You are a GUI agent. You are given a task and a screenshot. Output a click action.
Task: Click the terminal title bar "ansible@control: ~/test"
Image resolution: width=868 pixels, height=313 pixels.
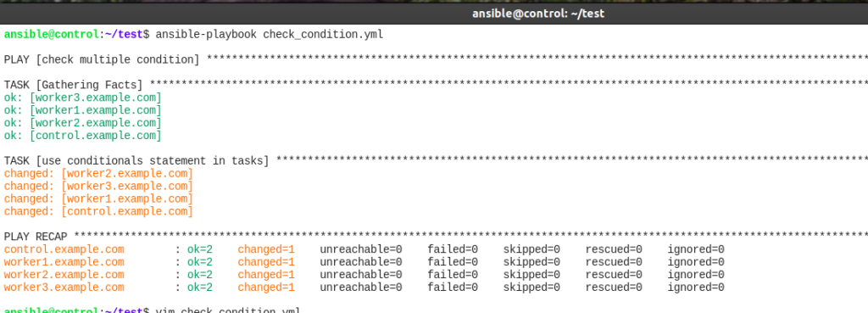pos(538,14)
